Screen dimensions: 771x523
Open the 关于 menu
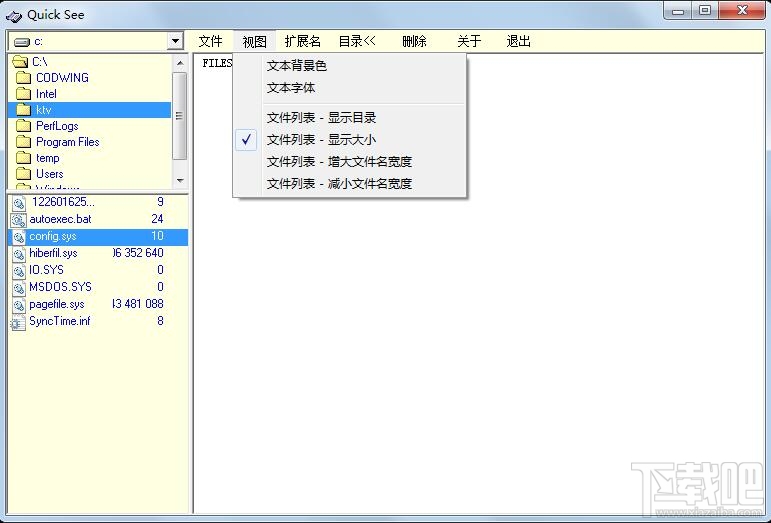click(x=469, y=41)
